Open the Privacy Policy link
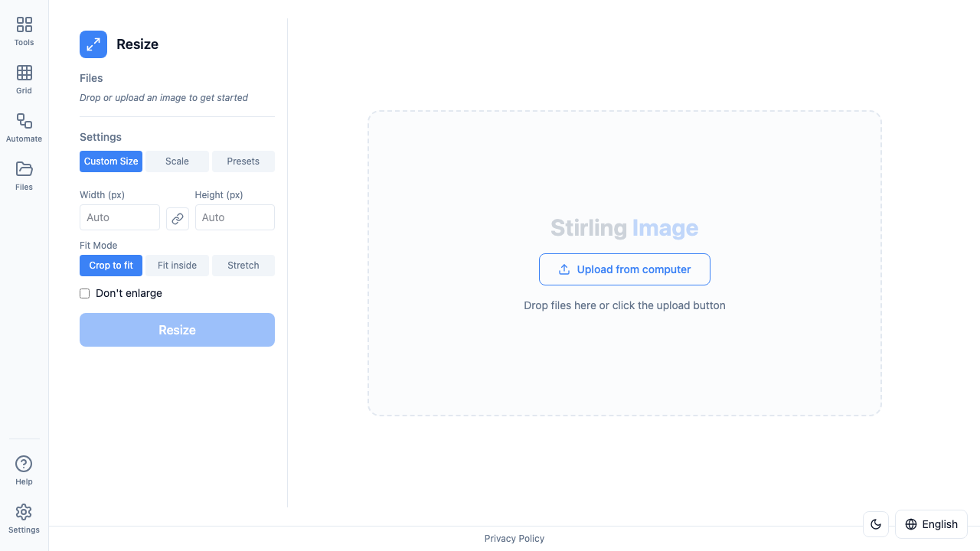980x551 pixels. (514, 539)
